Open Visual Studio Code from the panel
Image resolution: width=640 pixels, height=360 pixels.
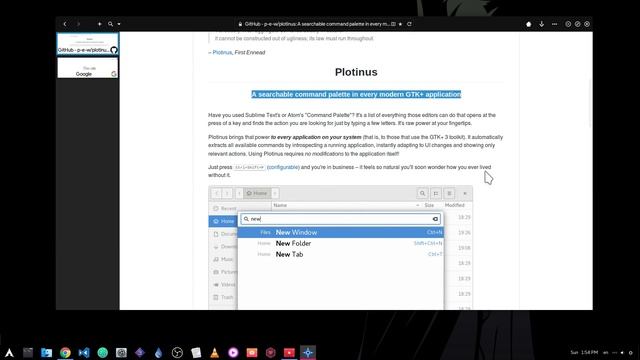[84, 353]
